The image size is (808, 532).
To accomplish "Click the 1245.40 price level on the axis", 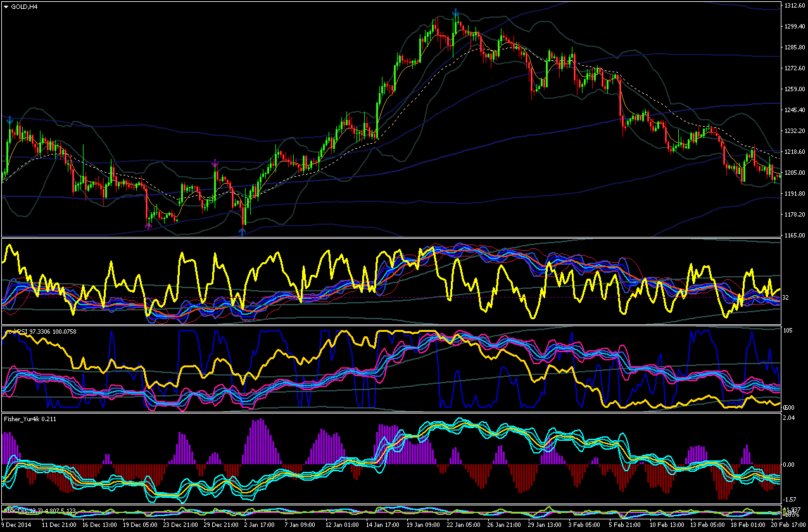I will (793, 110).
